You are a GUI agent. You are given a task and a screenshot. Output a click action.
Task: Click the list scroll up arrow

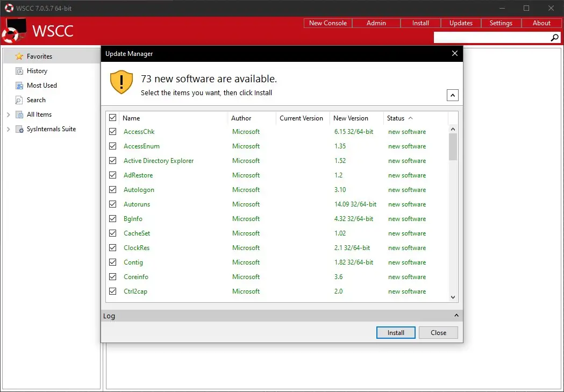click(453, 129)
